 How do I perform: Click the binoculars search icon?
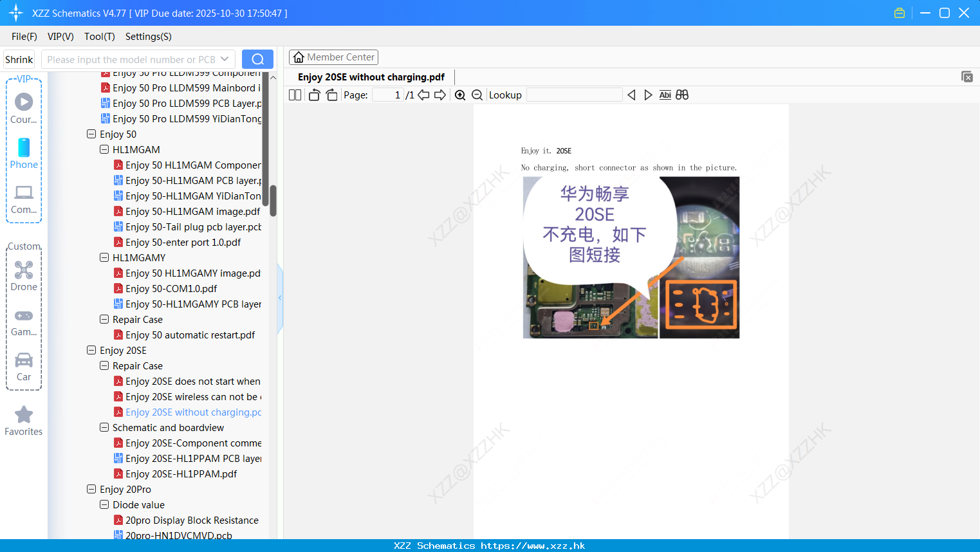[x=682, y=95]
